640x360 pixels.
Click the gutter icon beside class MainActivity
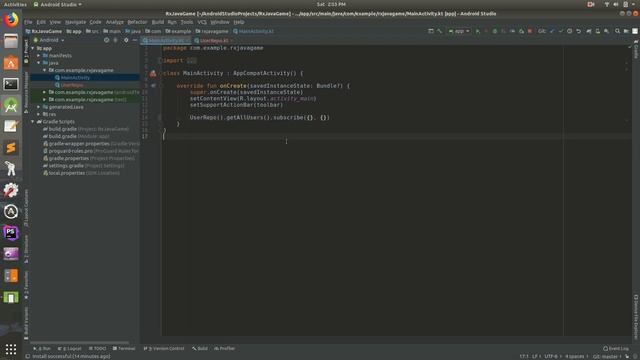[153, 73]
